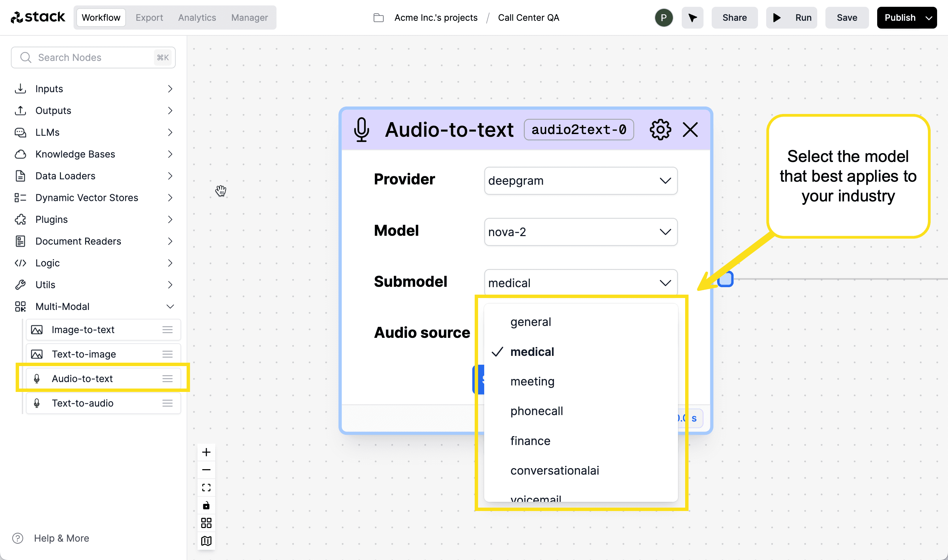Click the Text-to-image drag handle
Image resolution: width=948 pixels, height=560 pixels.
[x=168, y=355]
